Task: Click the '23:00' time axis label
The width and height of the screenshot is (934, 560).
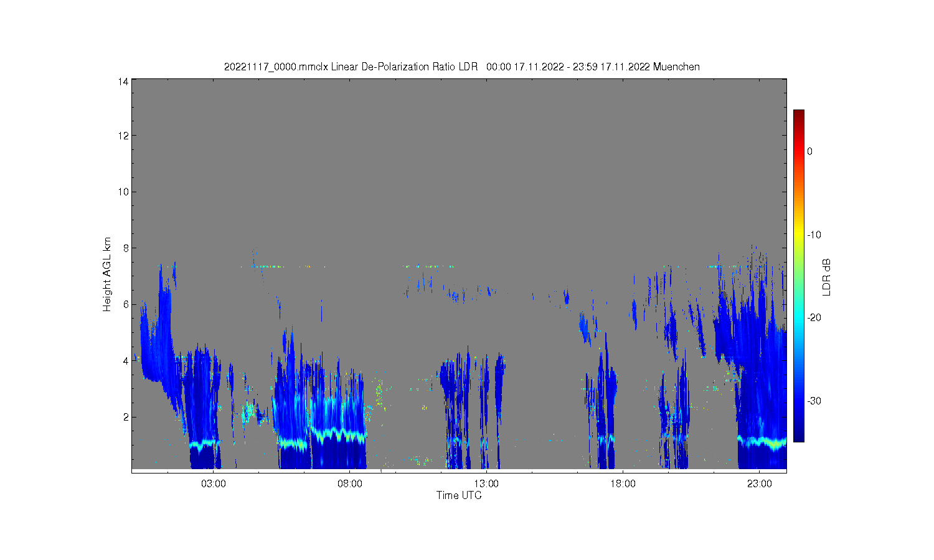Action: 760,483
